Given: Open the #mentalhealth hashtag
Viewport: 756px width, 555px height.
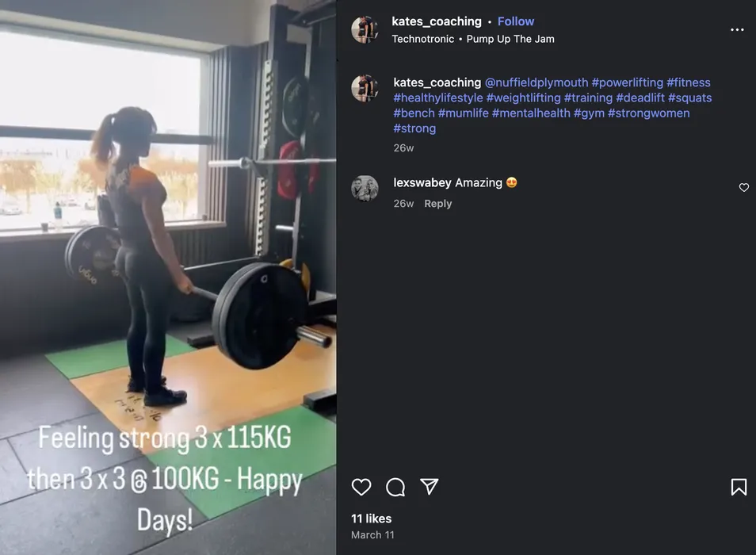Looking at the screenshot, I should pos(531,113).
